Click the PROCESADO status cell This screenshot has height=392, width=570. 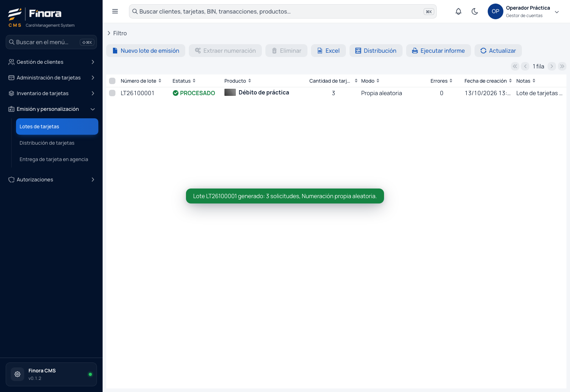click(194, 93)
